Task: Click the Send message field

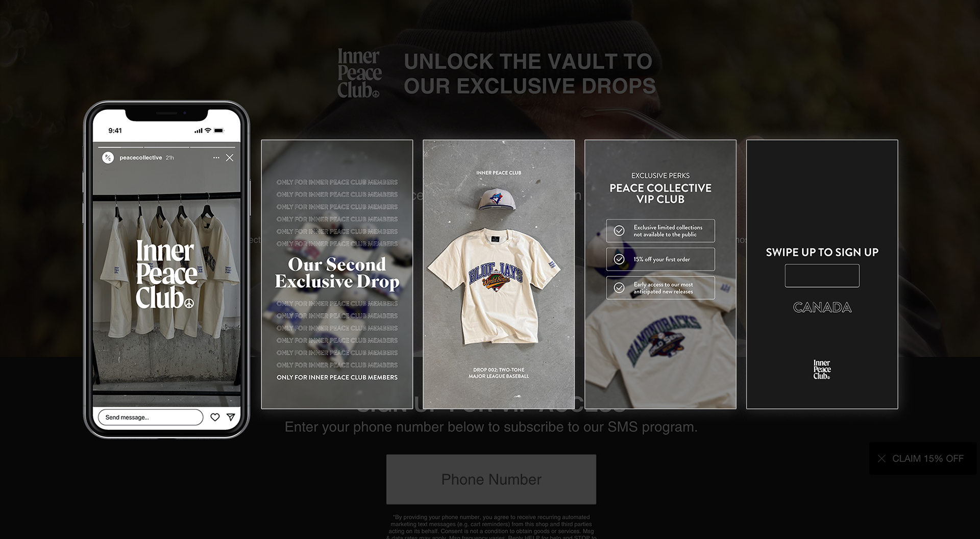Action: [x=151, y=417]
